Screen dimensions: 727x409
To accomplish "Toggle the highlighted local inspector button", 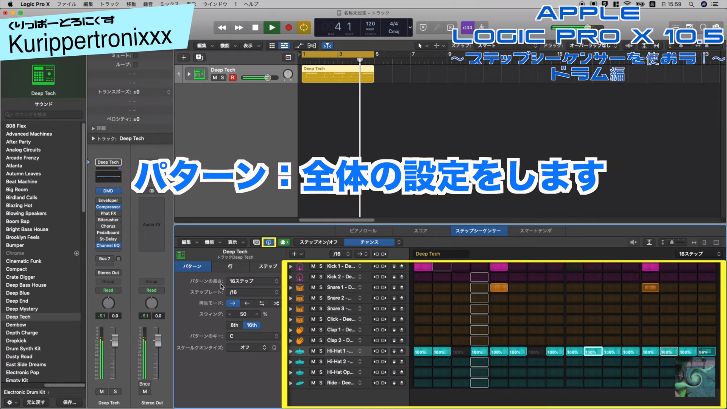I will (269, 242).
